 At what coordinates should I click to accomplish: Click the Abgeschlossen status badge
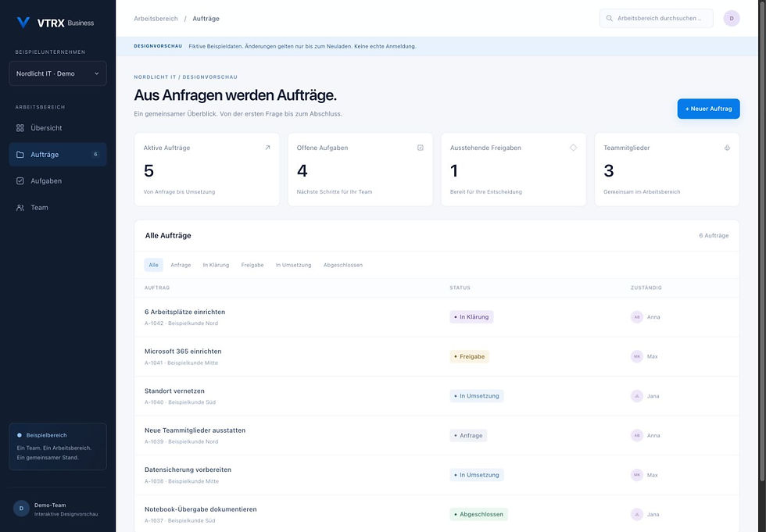[x=478, y=515]
